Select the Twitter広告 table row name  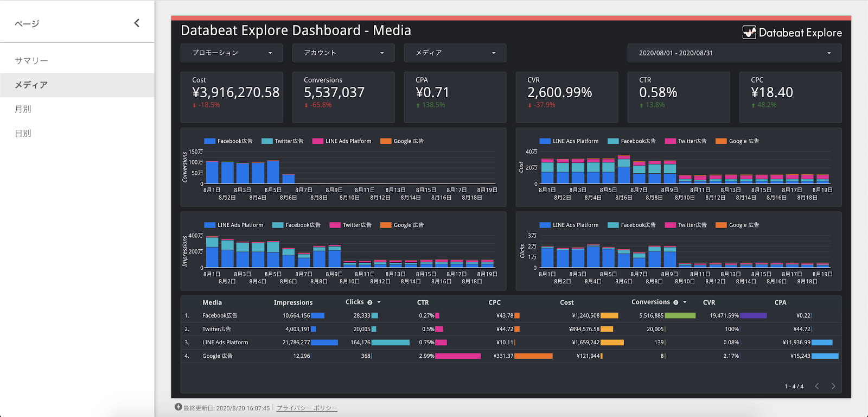216,329
